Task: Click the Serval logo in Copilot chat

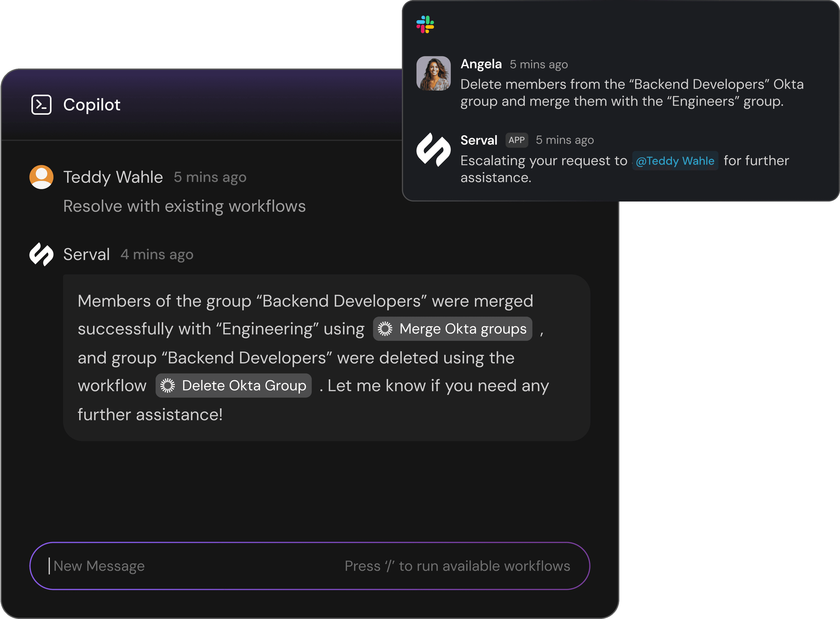Action: click(42, 254)
